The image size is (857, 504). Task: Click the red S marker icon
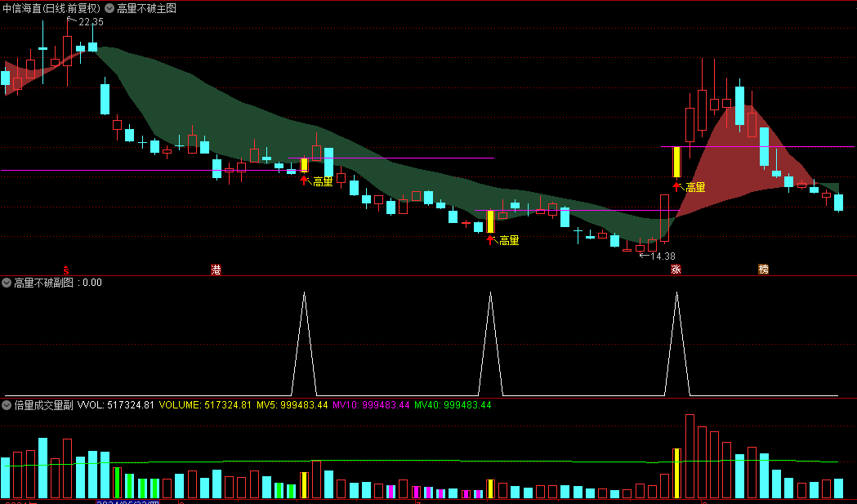click(x=66, y=270)
